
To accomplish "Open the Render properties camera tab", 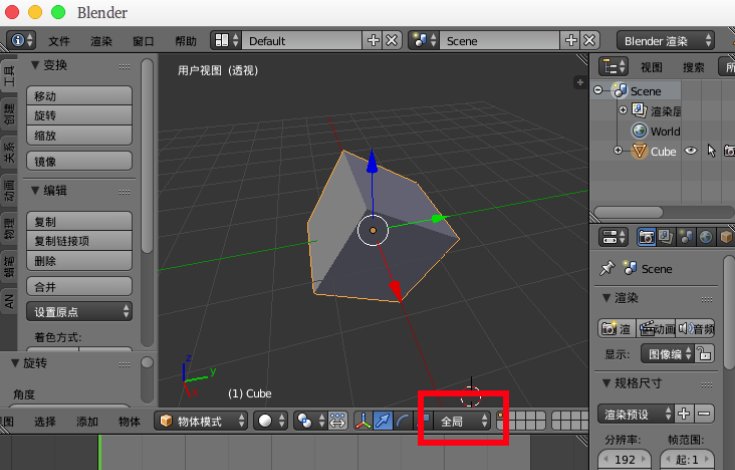I will point(646,237).
